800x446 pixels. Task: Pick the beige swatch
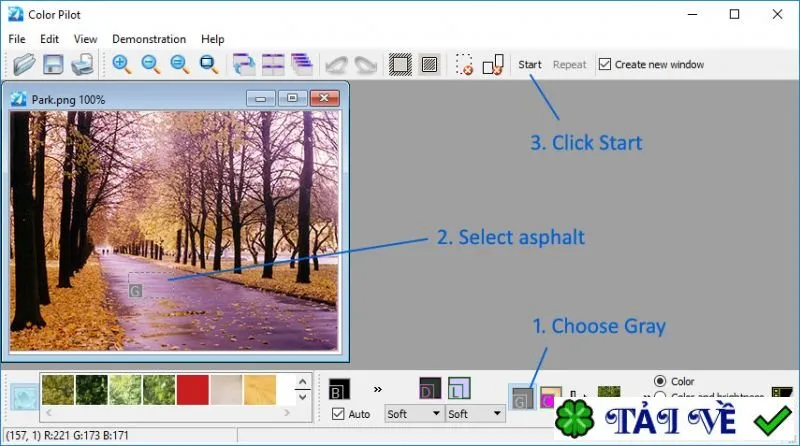[x=226, y=390]
